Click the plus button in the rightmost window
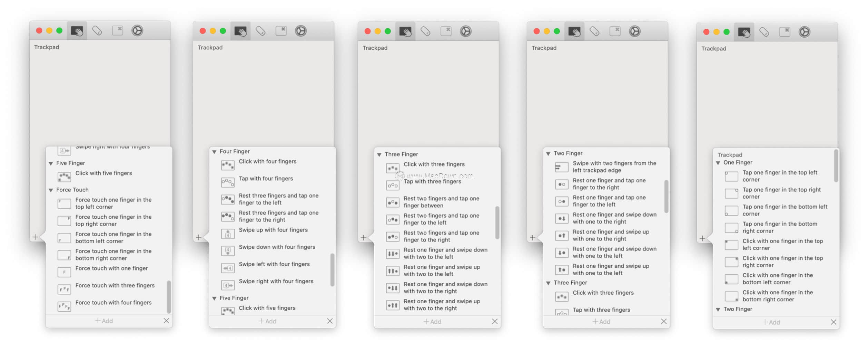 702,238
